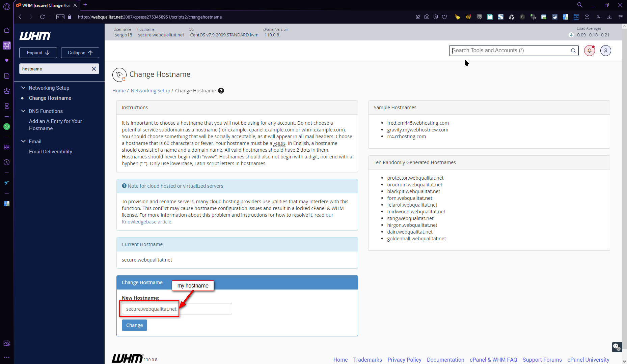The height and width of the screenshot is (364, 627).
Task: Open Support Forums footer link
Action: (x=542, y=360)
